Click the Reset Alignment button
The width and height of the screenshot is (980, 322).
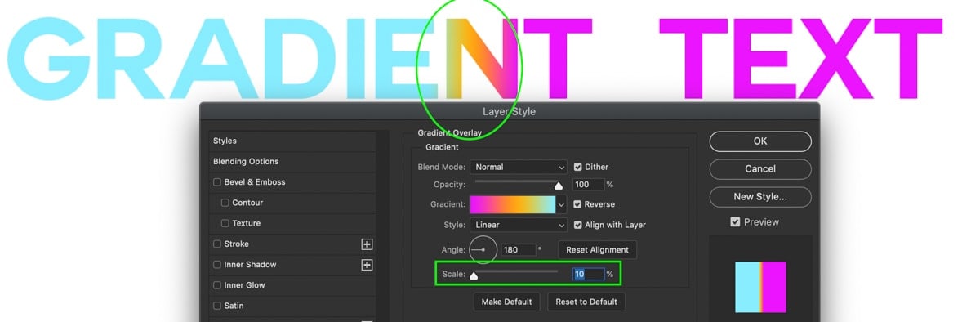coord(597,249)
